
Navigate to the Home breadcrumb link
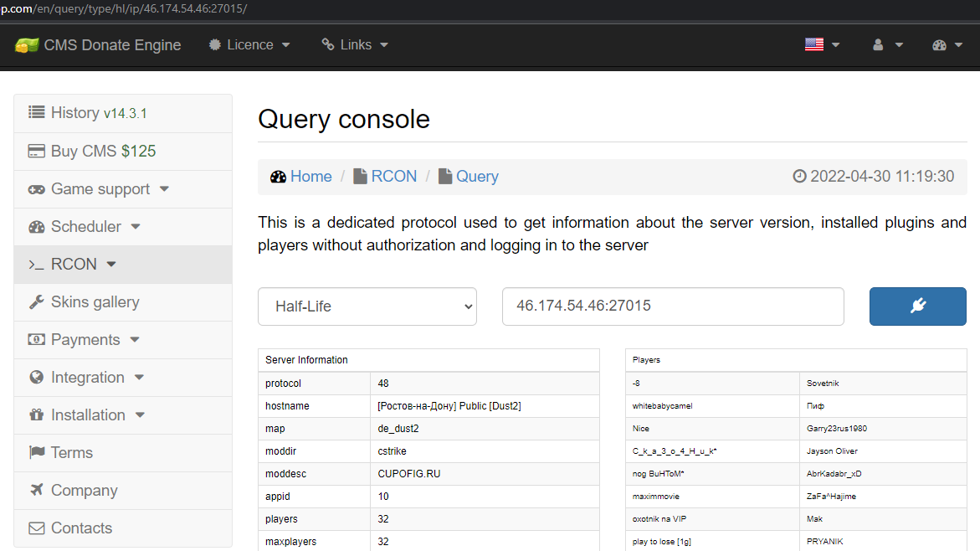(x=310, y=176)
